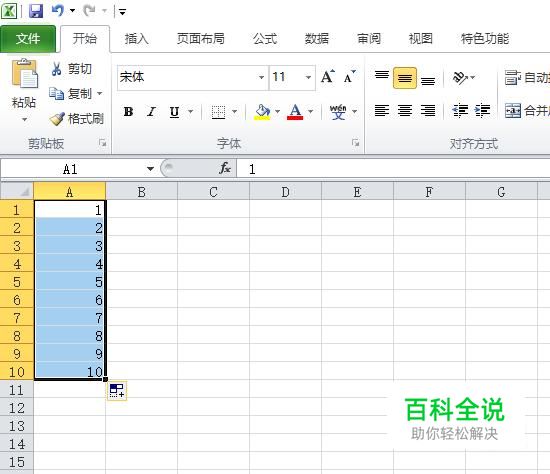This screenshot has height=474, width=550.
Task: Expand the paste options arrow under 粘贴
Action: pyautogui.click(x=24, y=120)
